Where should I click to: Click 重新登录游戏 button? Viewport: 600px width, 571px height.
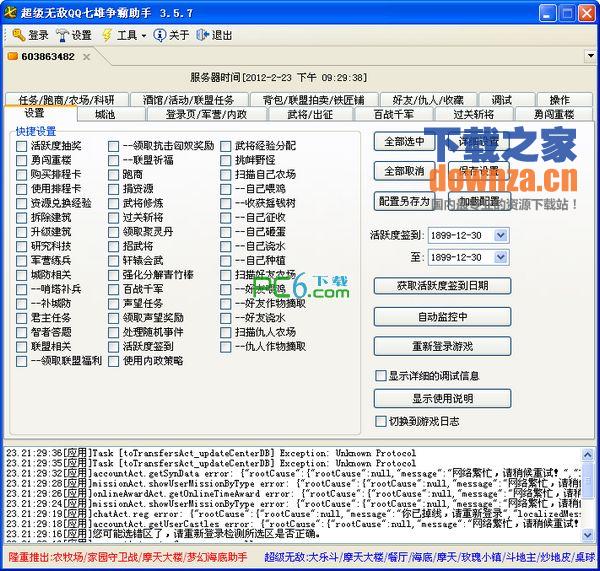[x=442, y=346]
